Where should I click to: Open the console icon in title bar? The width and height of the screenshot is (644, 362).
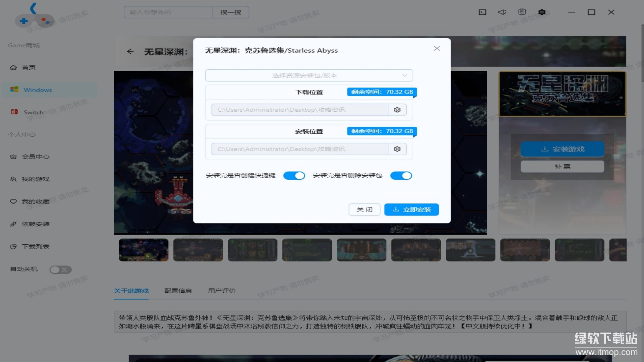[x=482, y=12]
